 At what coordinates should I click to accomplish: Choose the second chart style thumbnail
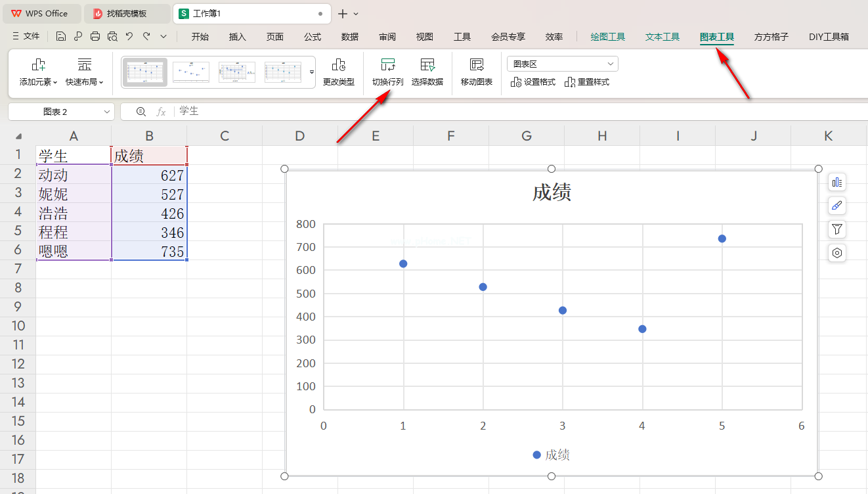click(x=191, y=72)
